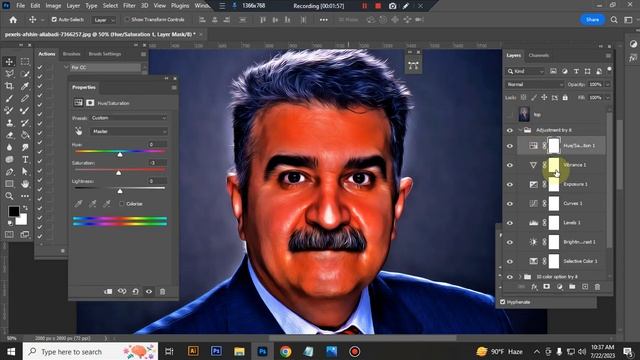Click the Share button
Screen dimensions: 640x360
(x=592, y=20)
